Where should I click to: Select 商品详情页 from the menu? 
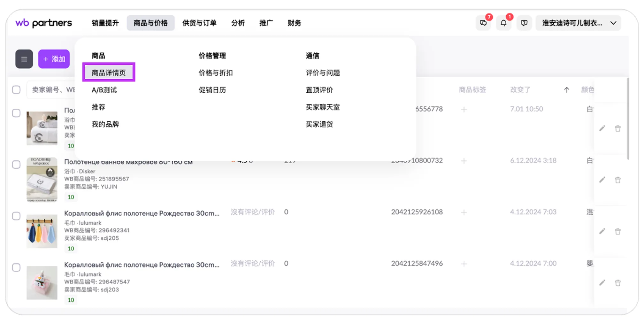(x=109, y=73)
